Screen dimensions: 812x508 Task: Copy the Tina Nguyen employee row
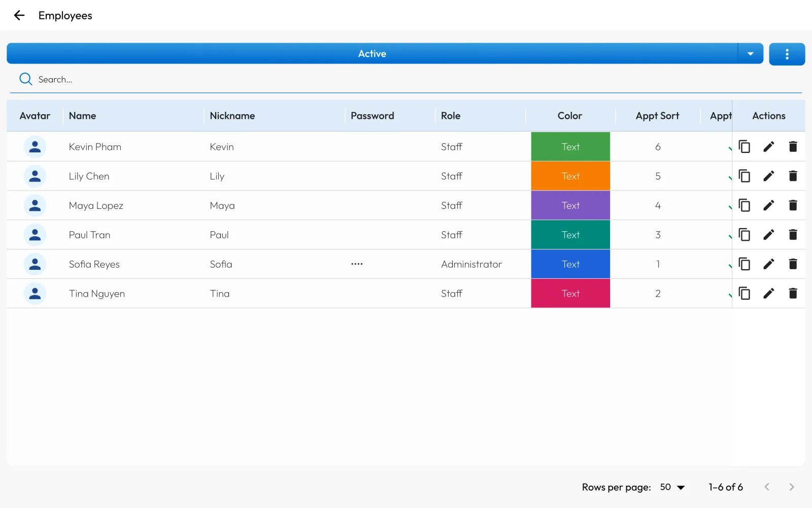[x=745, y=294]
